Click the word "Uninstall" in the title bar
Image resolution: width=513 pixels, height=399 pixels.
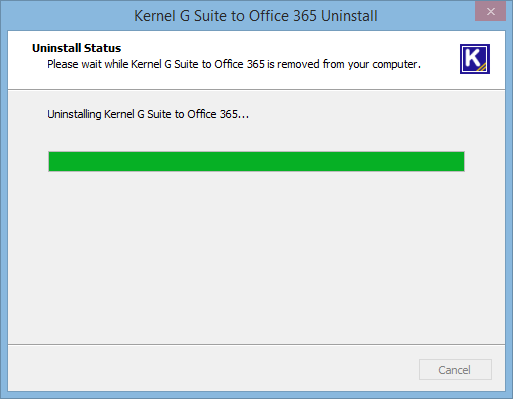pyautogui.click(x=349, y=16)
